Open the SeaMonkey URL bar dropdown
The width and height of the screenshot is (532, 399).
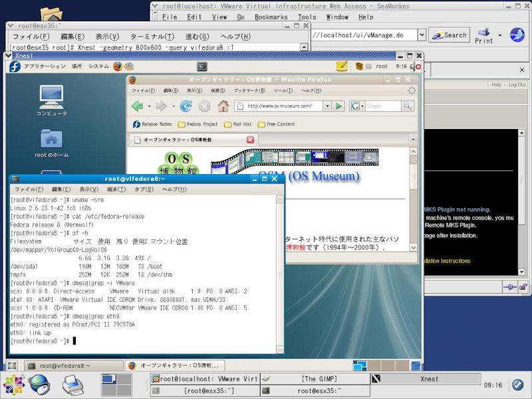[422, 35]
